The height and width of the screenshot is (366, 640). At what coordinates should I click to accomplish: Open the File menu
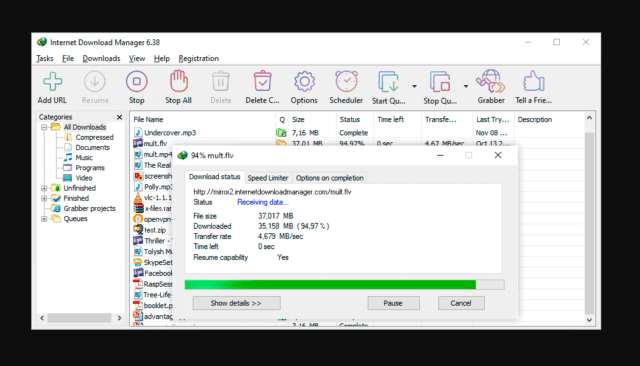tap(68, 58)
